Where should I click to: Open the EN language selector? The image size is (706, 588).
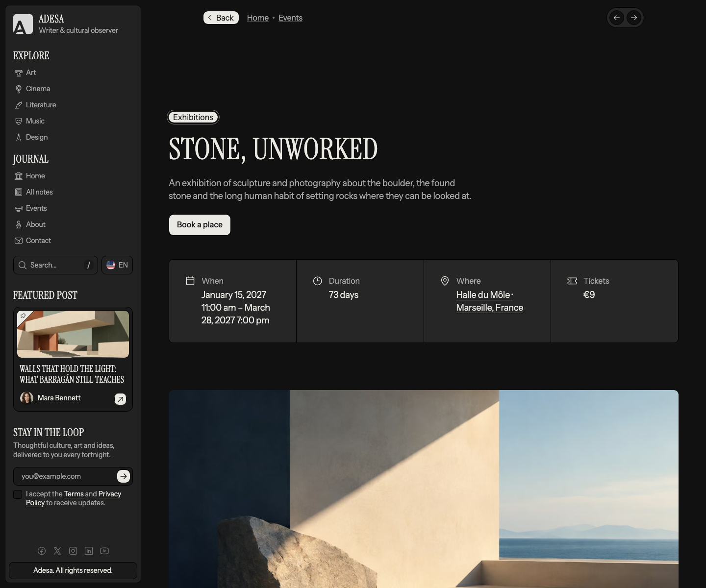[x=117, y=265]
